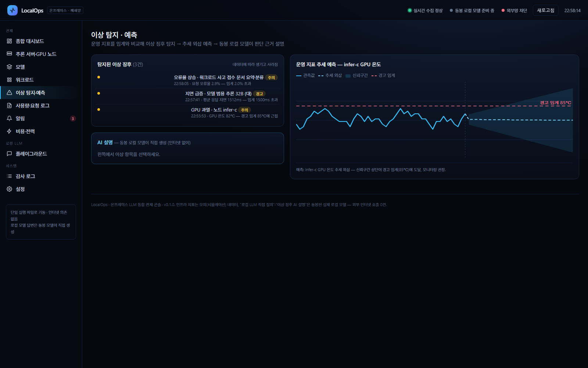Screen dimensions: 588x368
Task: Click the 탐지된 이상 징후 (3건) heading
Action: click(120, 64)
